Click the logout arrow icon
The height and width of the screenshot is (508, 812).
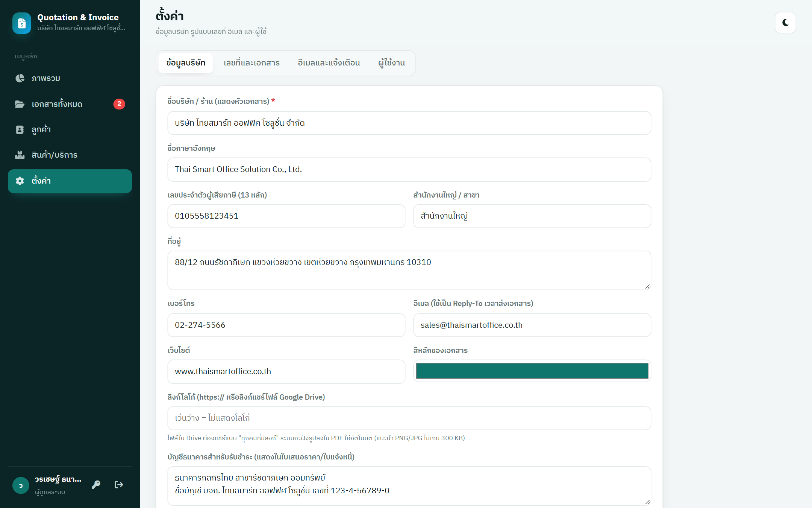click(119, 485)
